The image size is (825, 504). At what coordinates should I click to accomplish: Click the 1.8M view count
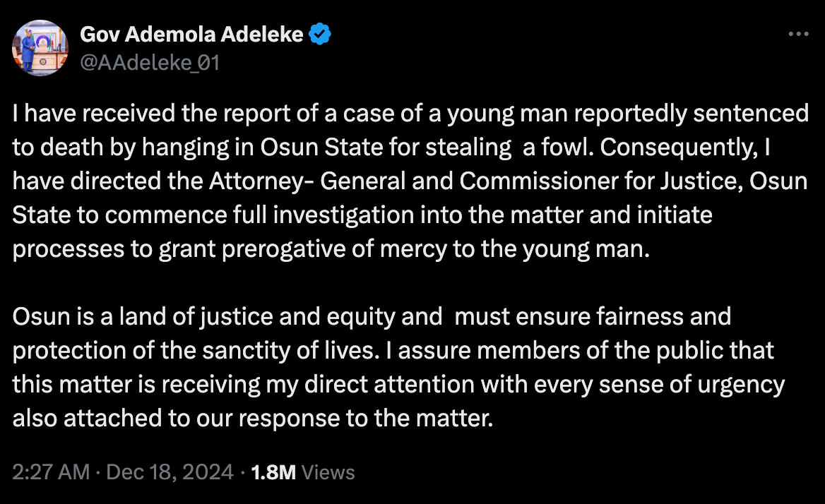[273, 472]
